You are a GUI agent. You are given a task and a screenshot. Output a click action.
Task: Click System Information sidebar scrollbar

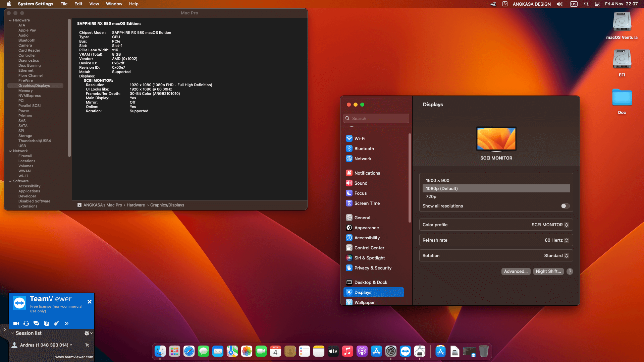[x=69, y=88]
